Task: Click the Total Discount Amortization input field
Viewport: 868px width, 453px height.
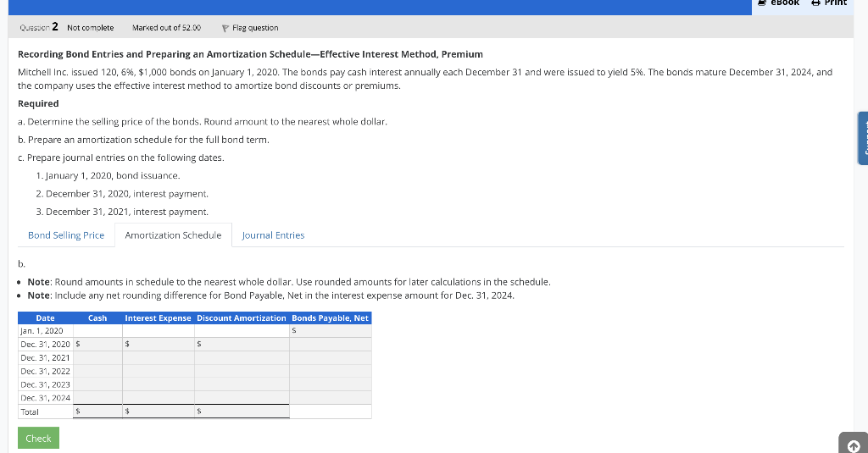Action: (x=242, y=412)
